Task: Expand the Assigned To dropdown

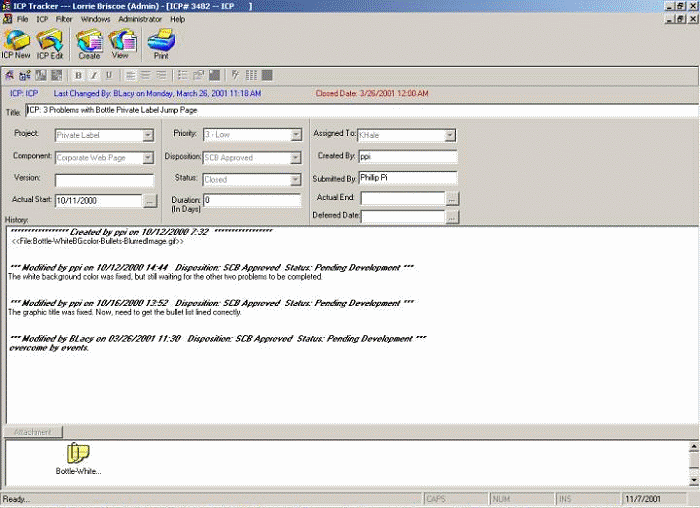Action: pyautogui.click(x=451, y=135)
